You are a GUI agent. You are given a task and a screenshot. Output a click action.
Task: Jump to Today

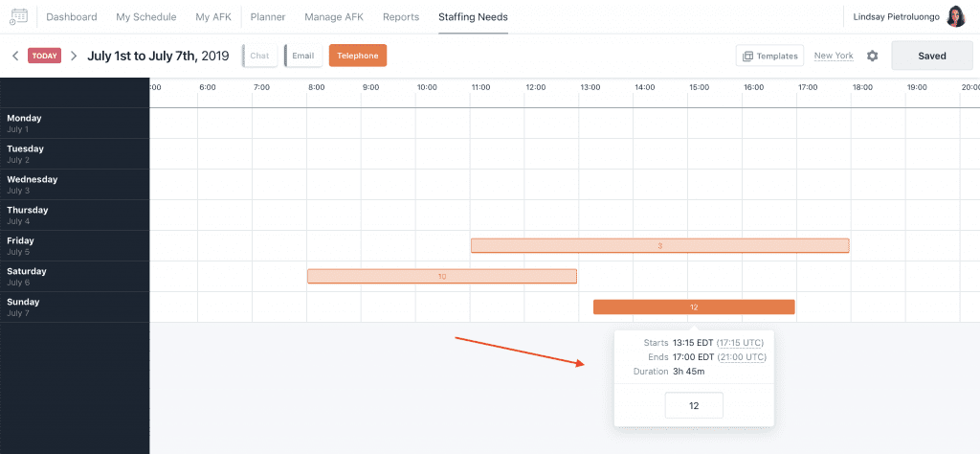(x=45, y=56)
